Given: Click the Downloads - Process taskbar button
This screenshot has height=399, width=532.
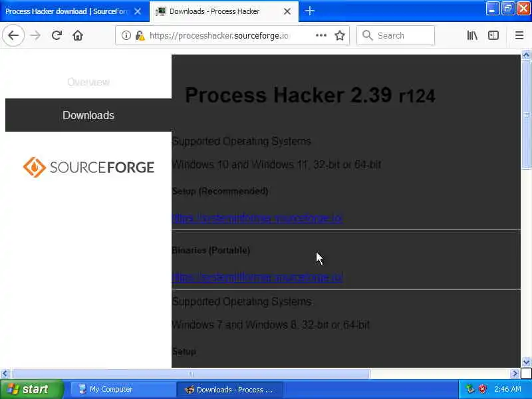Looking at the screenshot, I should pos(229,389).
